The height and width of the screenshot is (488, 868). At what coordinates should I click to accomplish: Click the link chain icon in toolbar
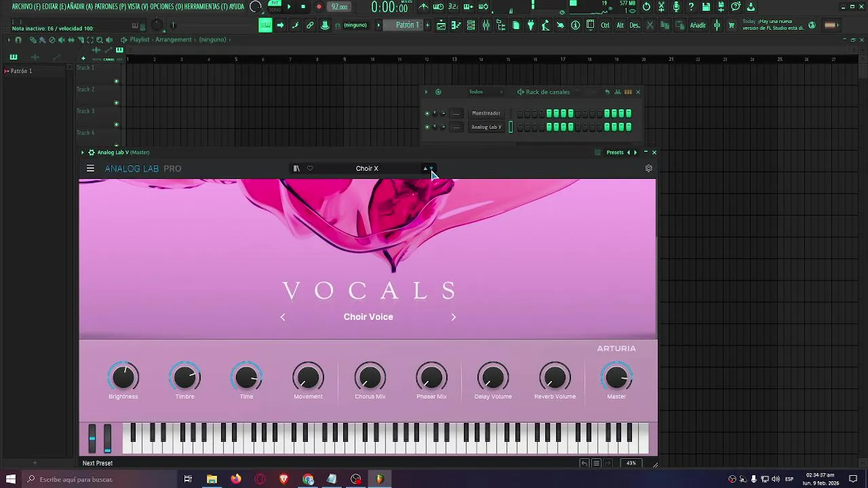[310, 25]
